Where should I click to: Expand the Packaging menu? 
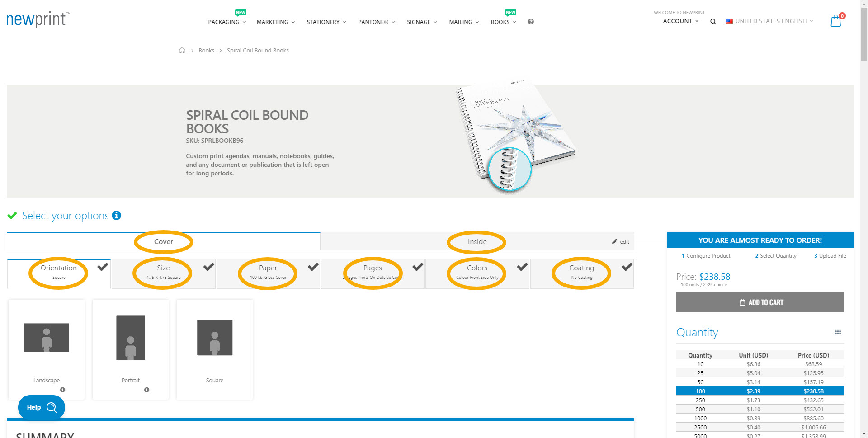227,22
